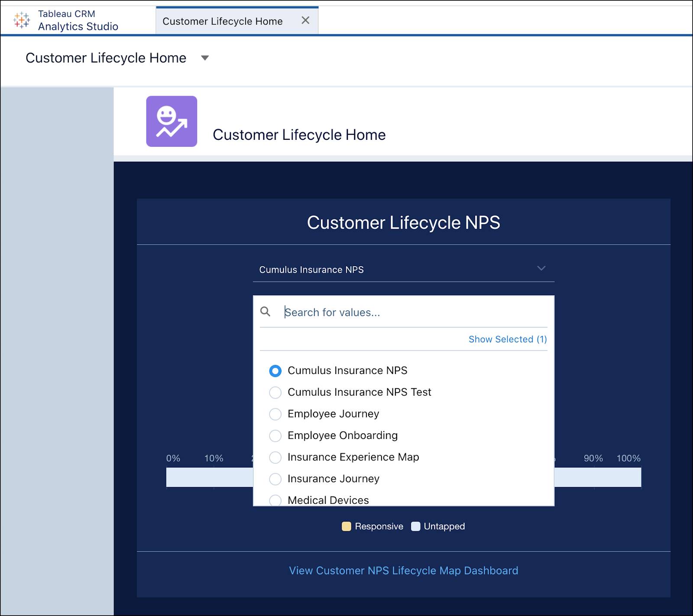Viewport: 693px width, 616px height.
Task: Click the Tableau CRM logo
Action: pos(21,20)
